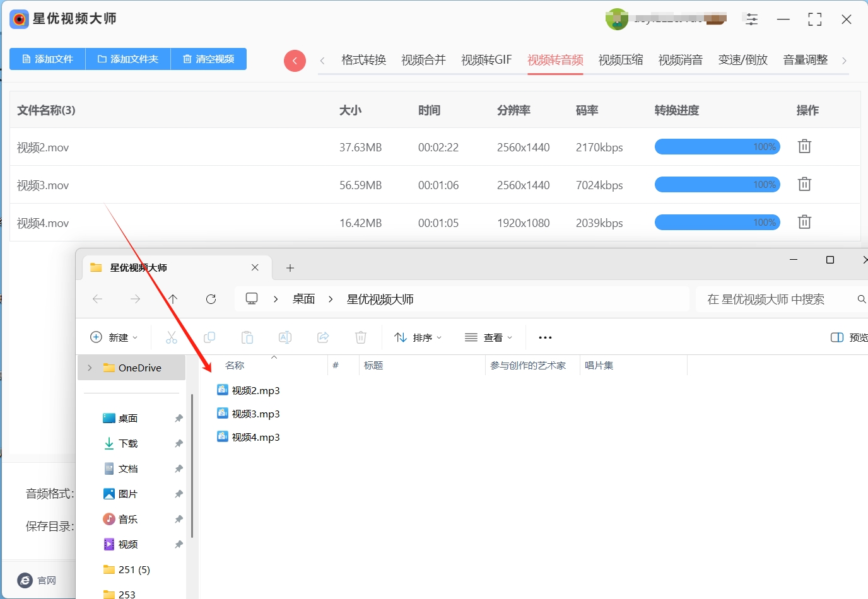The width and height of the screenshot is (868, 599).
Task: Click the 视频2.mov progress bar
Action: click(717, 146)
